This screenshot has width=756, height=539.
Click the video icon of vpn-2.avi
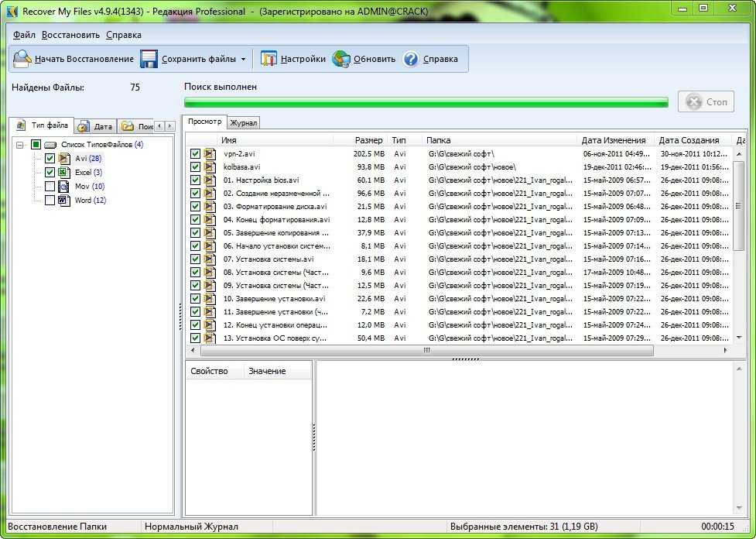coord(210,154)
